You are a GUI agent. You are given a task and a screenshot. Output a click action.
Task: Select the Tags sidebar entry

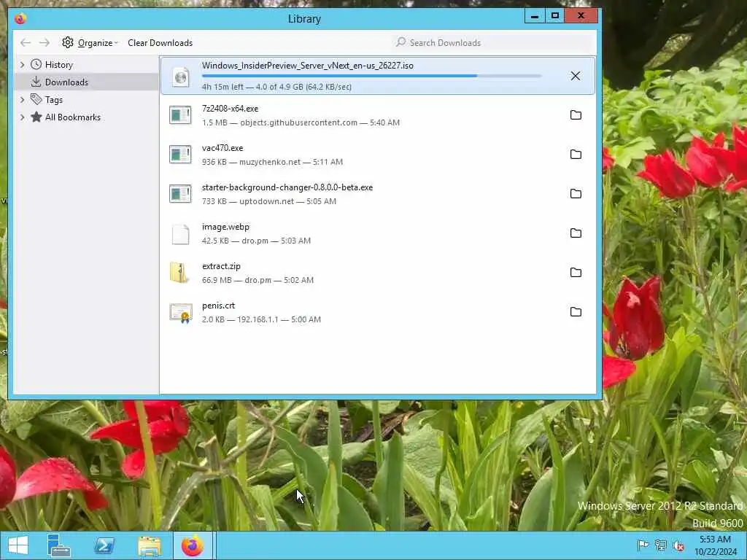pyautogui.click(x=87, y=99)
